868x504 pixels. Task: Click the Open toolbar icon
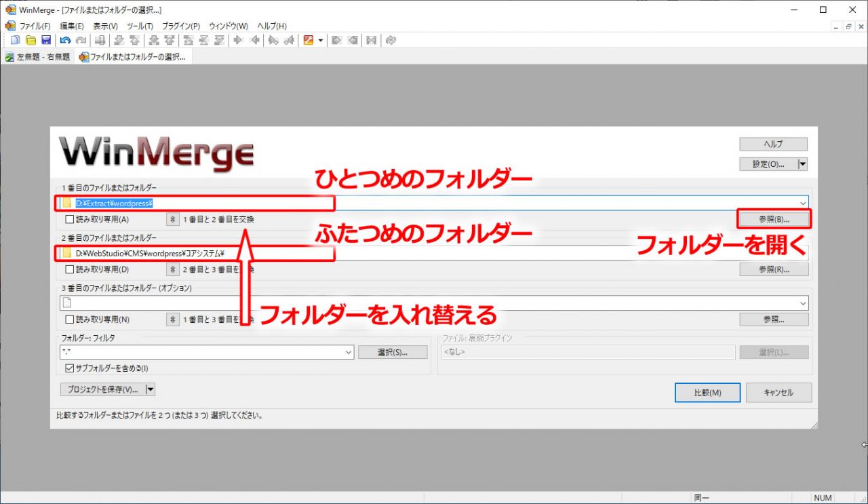31,40
